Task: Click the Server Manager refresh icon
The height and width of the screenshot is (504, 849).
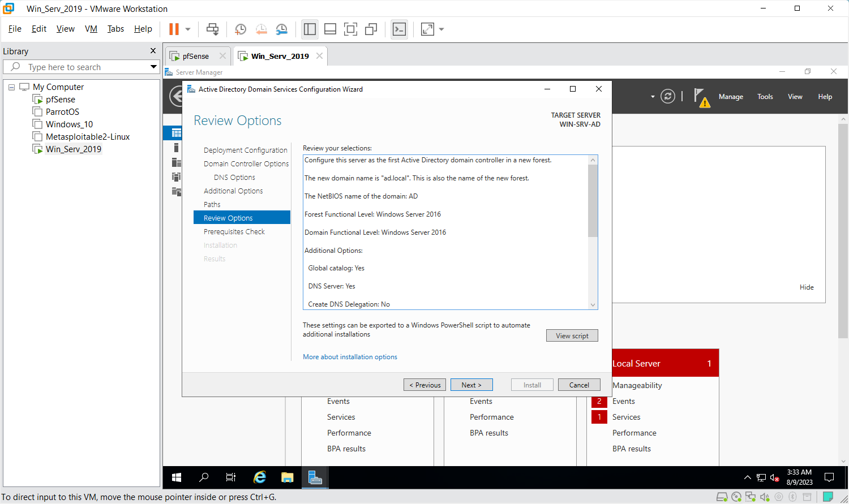Action: click(x=668, y=97)
